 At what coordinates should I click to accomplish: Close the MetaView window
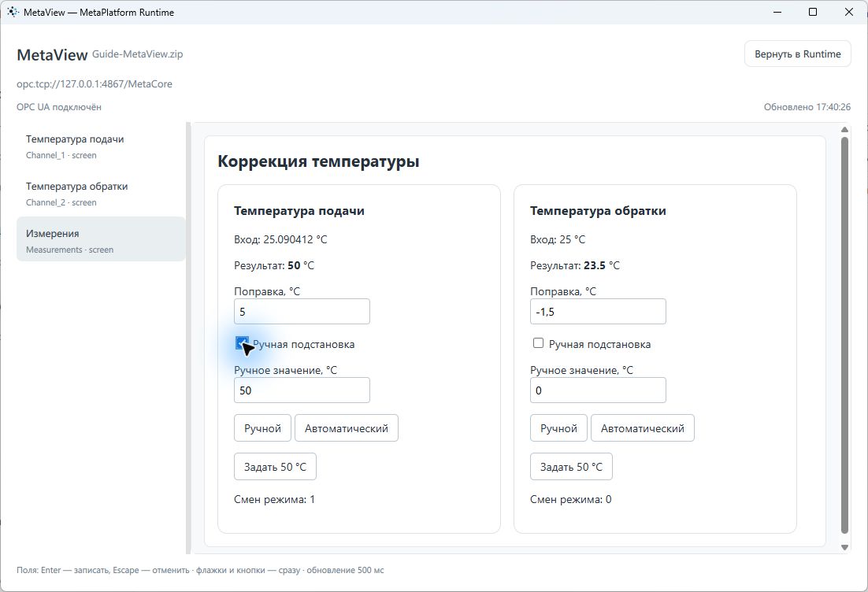tap(848, 12)
